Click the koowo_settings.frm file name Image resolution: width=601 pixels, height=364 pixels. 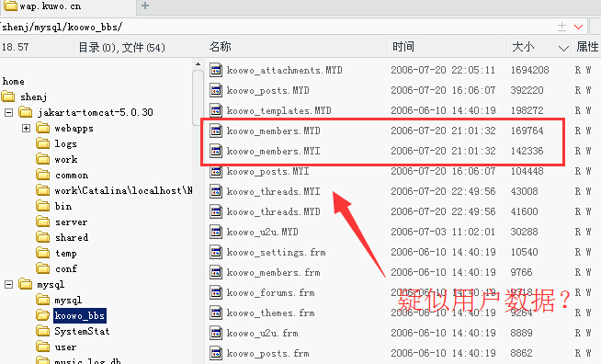276,253
